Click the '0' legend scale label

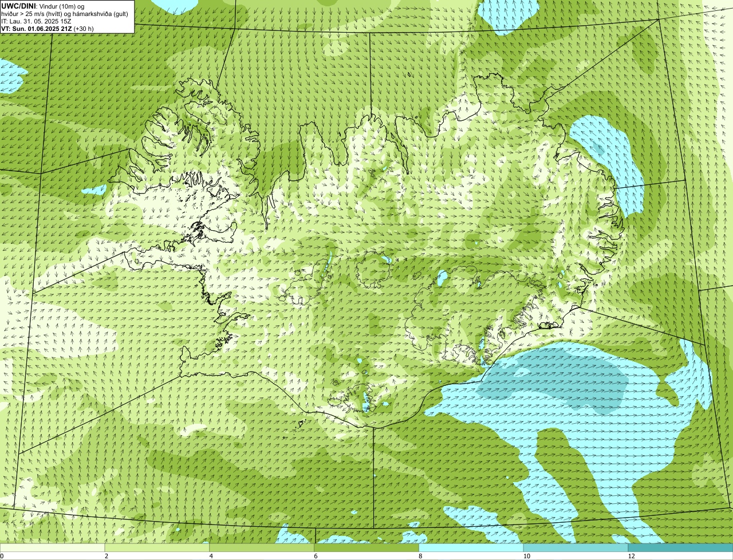point(2,556)
